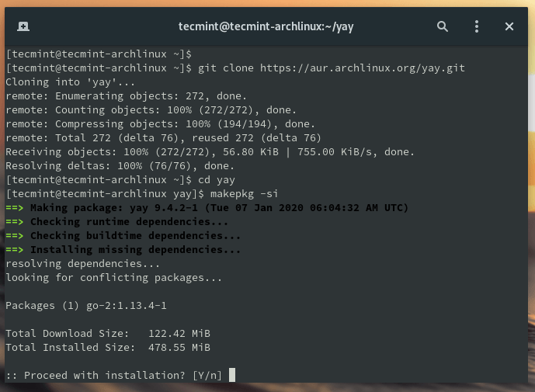Image resolution: width=535 pixels, height=392 pixels.
Task: Open the terminal search tool
Action: (x=443, y=26)
